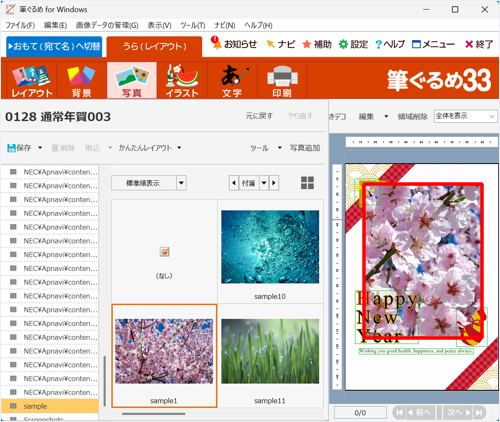The height and width of the screenshot is (422, 500).
Task: Open the レイアウト layout tool
Action: [32, 80]
